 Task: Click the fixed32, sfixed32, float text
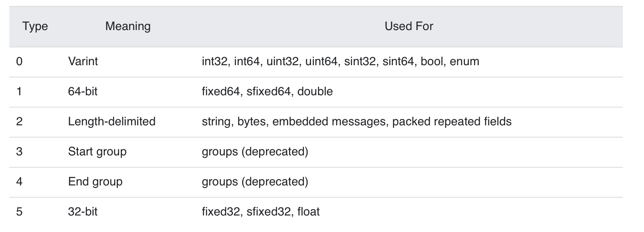coord(261,212)
